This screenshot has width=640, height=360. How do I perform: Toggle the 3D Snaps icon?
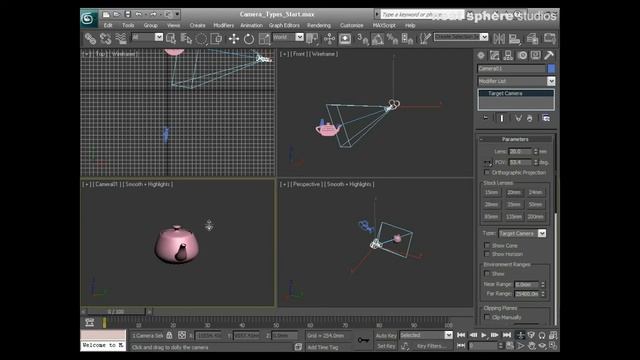tap(362, 39)
